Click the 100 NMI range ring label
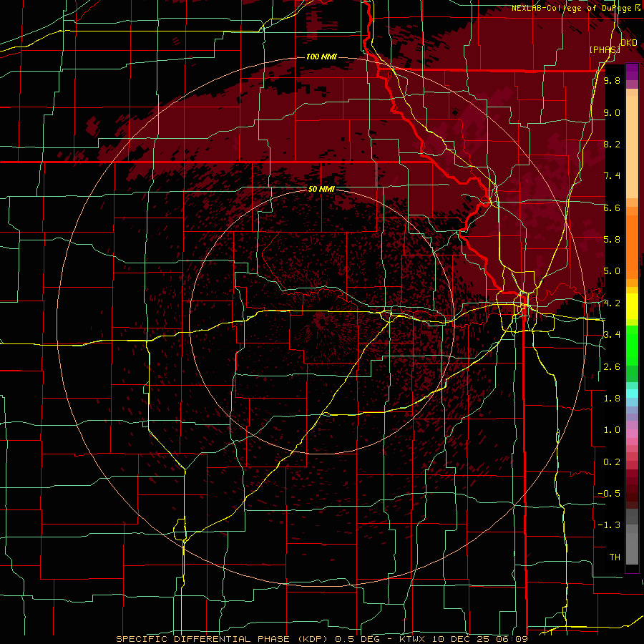644x644 pixels. pos(321,57)
